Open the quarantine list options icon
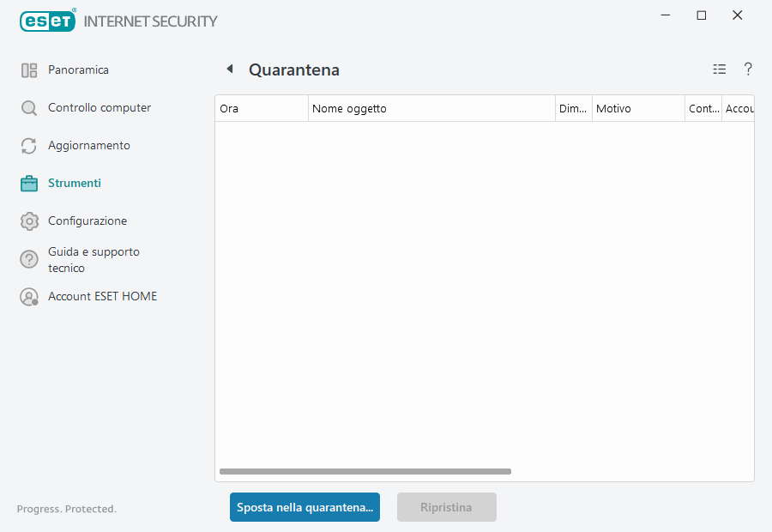The image size is (772, 532). pyautogui.click(x=719, y=70)
